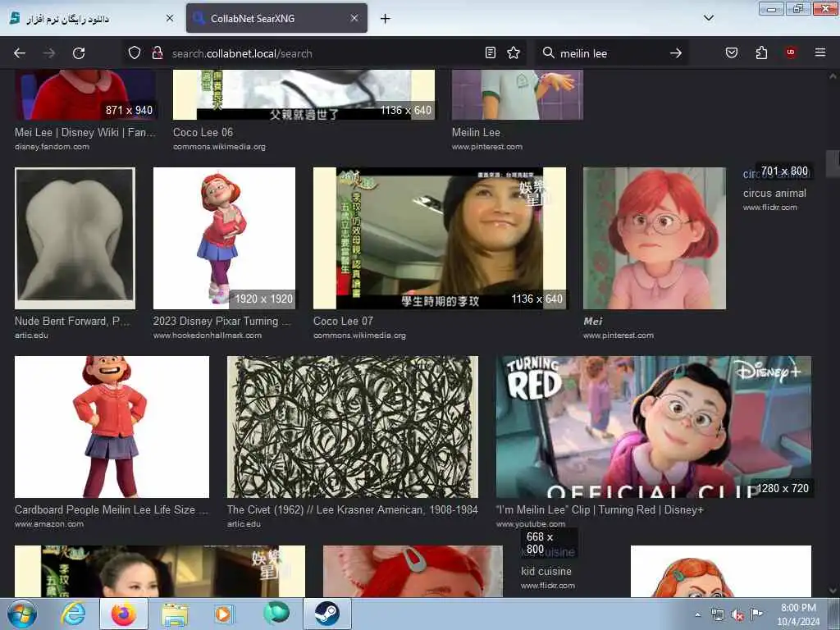Click Show Desktop at the taskbar edge

pyautogui.click(x=836, y=614)
